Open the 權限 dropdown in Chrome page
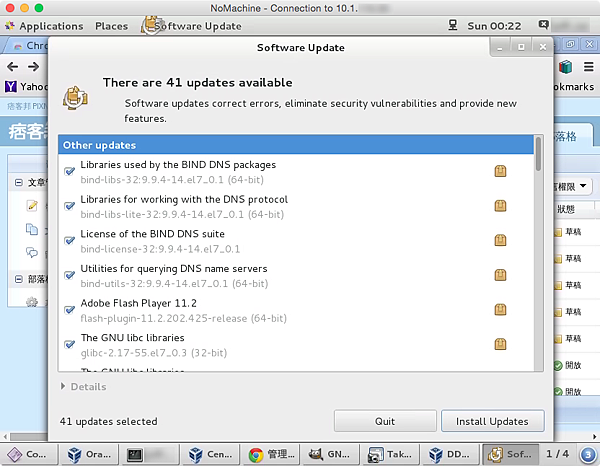Image resolution: width=600 pixels, height=466 pixels. (573, 186)
